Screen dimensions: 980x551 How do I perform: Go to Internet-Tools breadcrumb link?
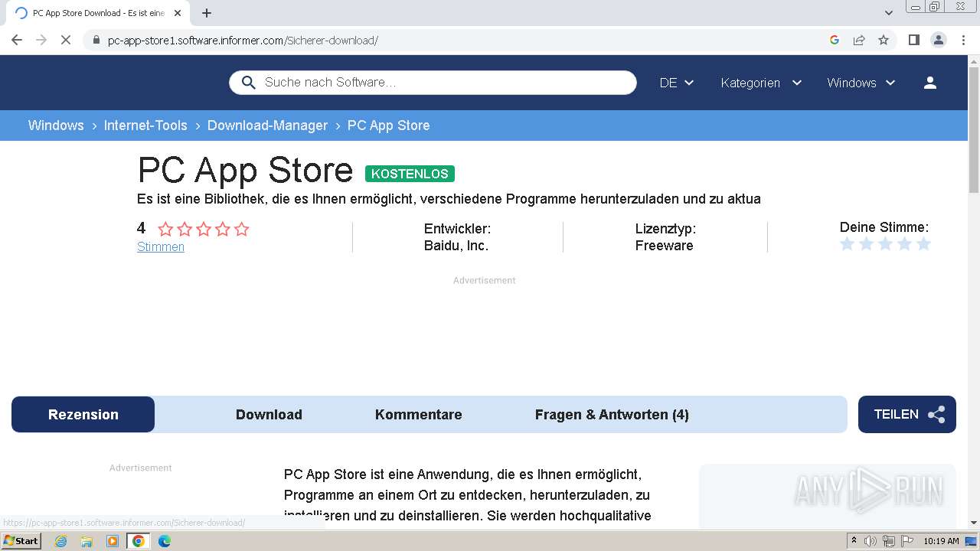point(145,126)
